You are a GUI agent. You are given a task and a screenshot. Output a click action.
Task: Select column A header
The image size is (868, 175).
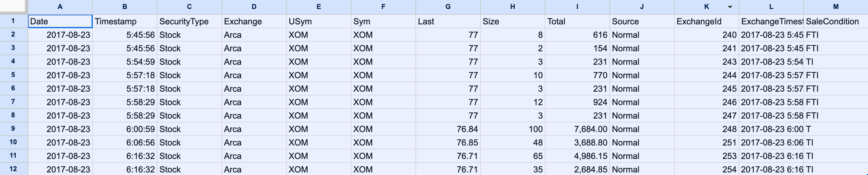(60, 7)
